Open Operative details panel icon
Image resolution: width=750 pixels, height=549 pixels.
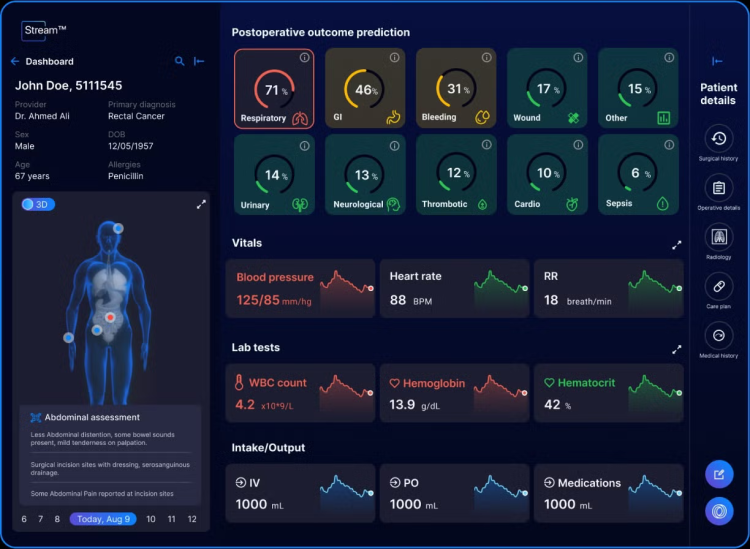click(x=718, y=187)
